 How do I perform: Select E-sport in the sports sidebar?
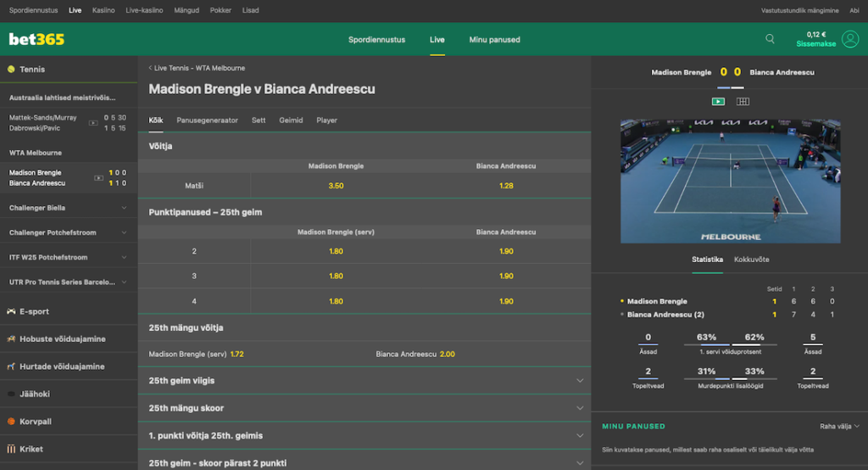[x=32, y=311]
